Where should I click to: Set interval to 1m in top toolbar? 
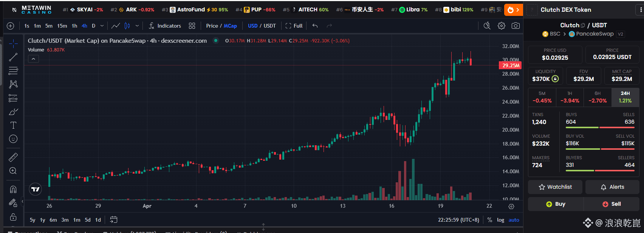point(37,26)
